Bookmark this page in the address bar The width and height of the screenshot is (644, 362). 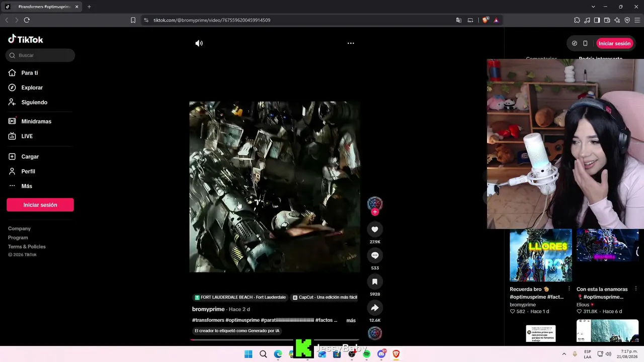[x=133, y=20]
